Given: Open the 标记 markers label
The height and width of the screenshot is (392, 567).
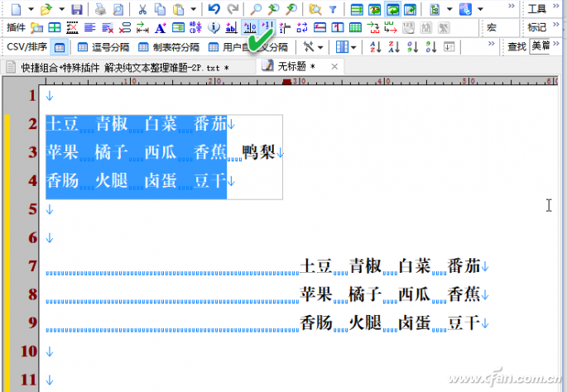Looking at the screenshot, I should tap(536, 27).
